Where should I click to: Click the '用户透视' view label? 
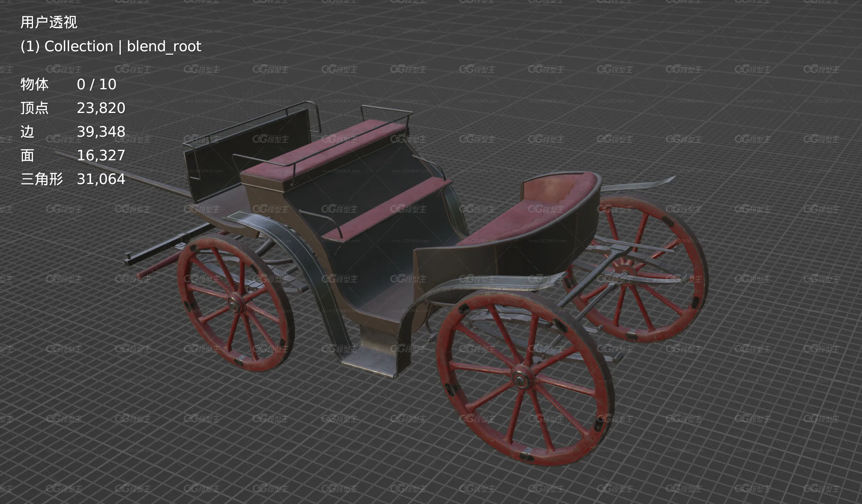coord(49,23)
